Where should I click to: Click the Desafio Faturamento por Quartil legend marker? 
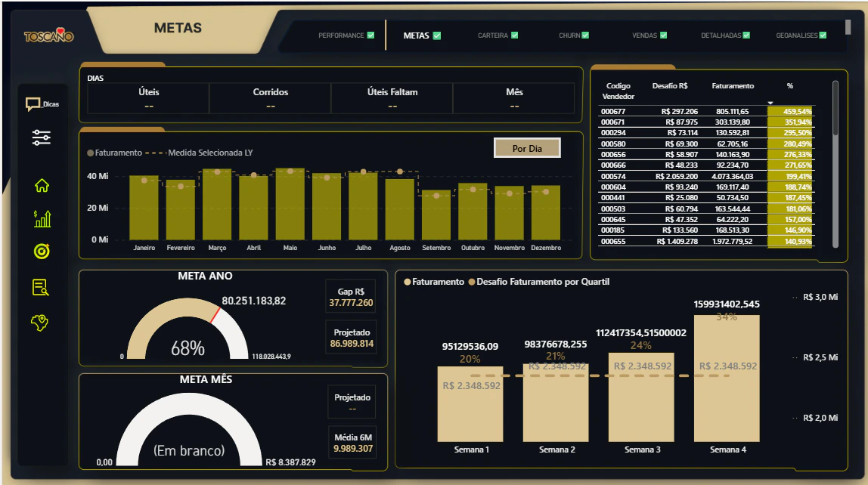click(472, 282)
